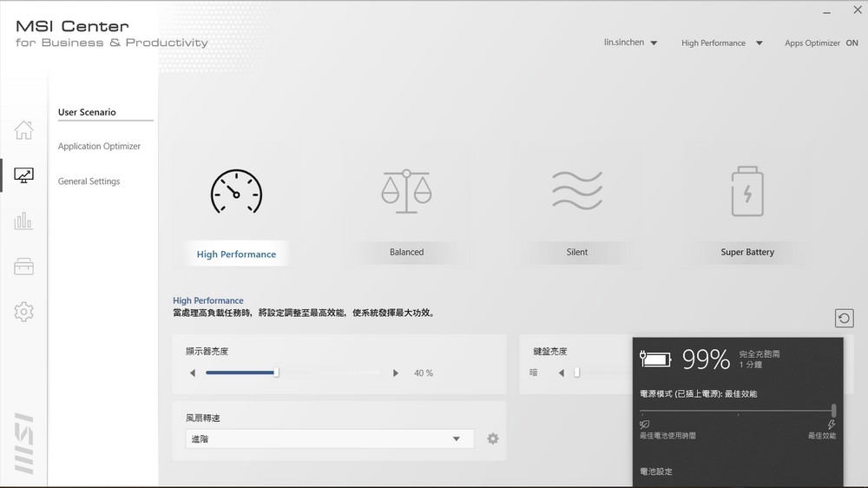Open the General Settings tab
This screenshot has height=488, width=868.
(89, 181)
